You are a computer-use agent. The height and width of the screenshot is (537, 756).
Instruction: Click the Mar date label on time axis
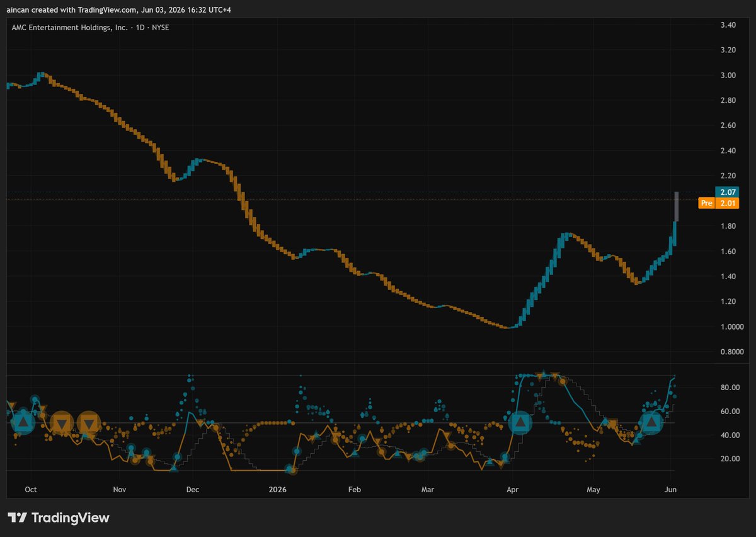pyautogui.click(x=428, y=489)
